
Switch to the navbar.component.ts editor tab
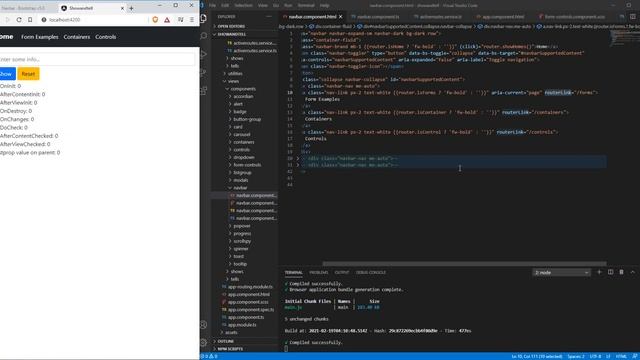click(378, 17)
